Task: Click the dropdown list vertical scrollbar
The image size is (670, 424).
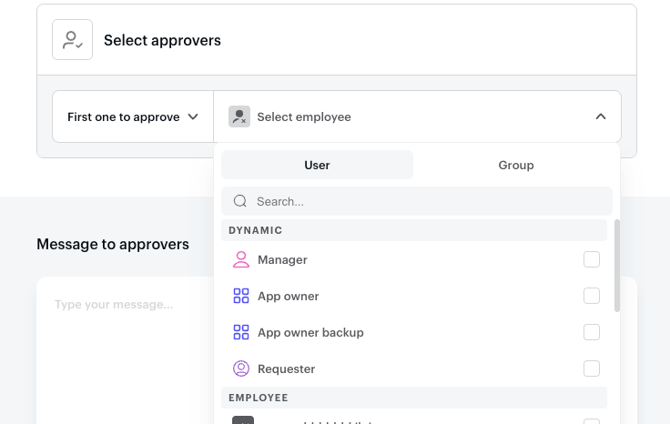Action: coord(617,266)
